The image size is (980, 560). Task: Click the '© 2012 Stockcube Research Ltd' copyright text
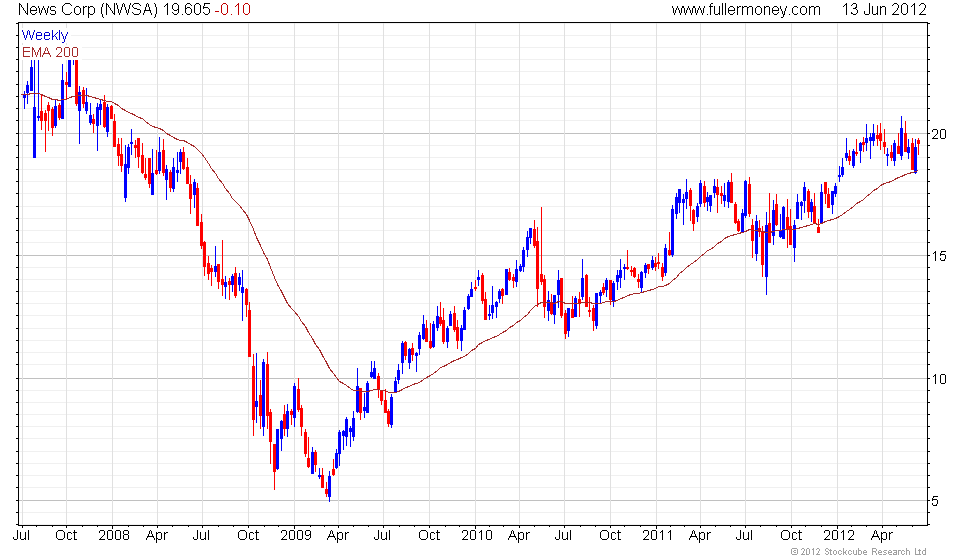(859, 551)
